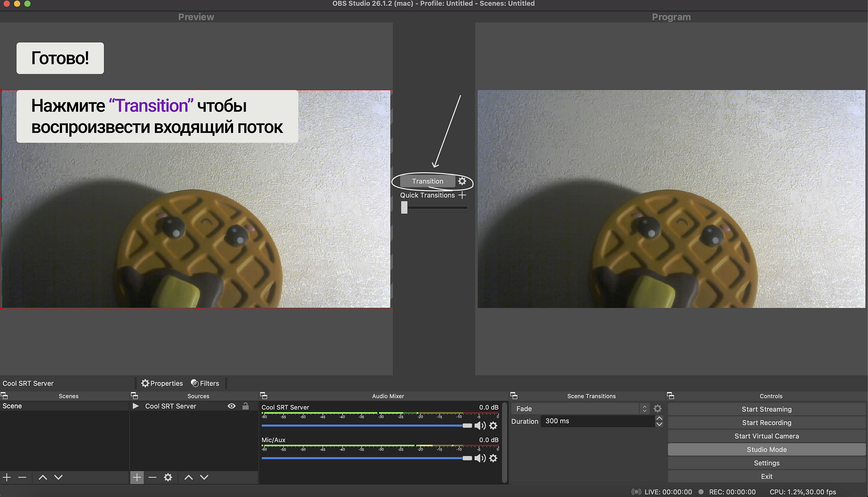Mute the Mic/Aux audio channel

coord(480,458)
